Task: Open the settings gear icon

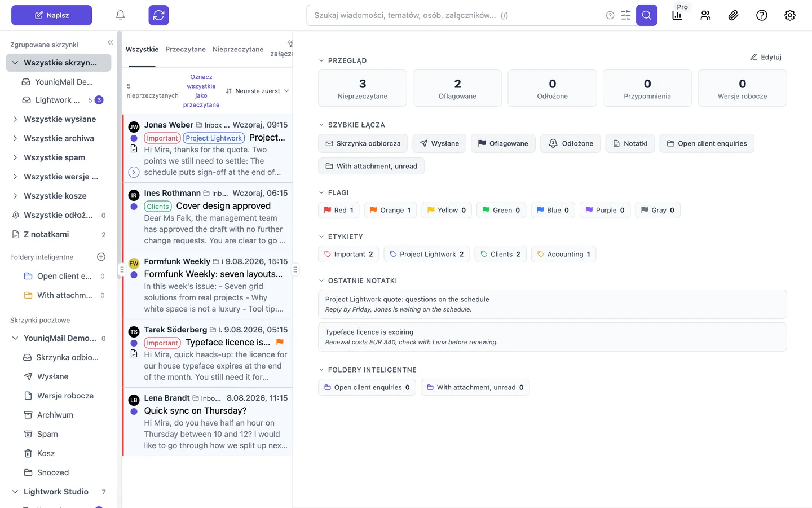Action: [x=790, y=15]
